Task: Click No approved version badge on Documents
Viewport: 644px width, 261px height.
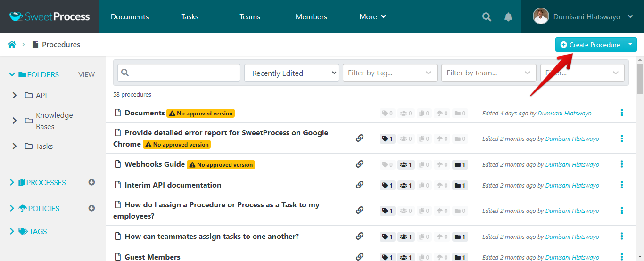Action: click(x=200, y=114)
